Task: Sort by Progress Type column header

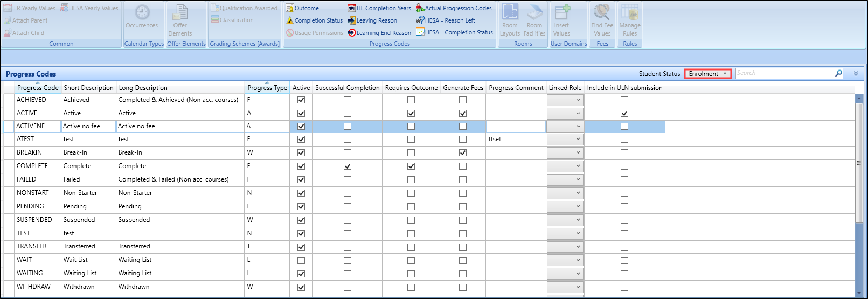Action: [267, 88]
